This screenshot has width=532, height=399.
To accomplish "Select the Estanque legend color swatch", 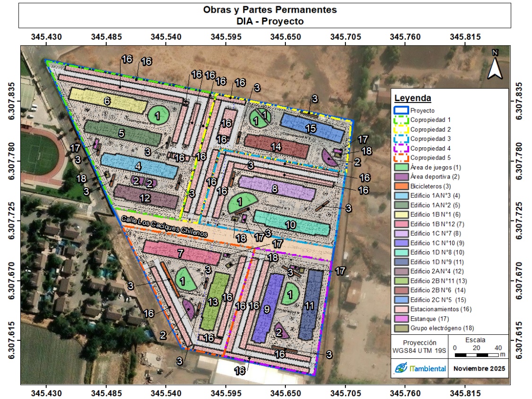I will [x=401, y=319].
